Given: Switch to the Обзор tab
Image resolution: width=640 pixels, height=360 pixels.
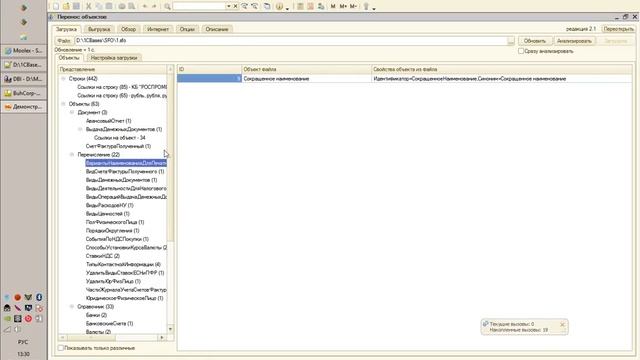Looking at the screenshot, I should pyautogui.click(x=128, y=29).
